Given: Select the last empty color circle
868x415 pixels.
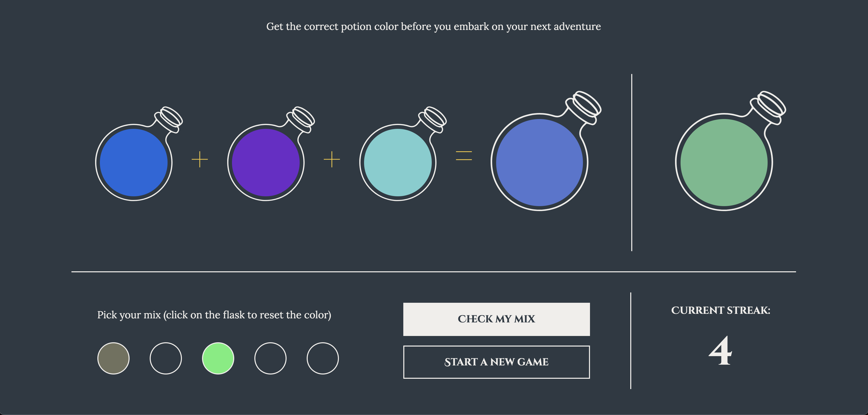Looking at the screenshot, I should (323, 358).
